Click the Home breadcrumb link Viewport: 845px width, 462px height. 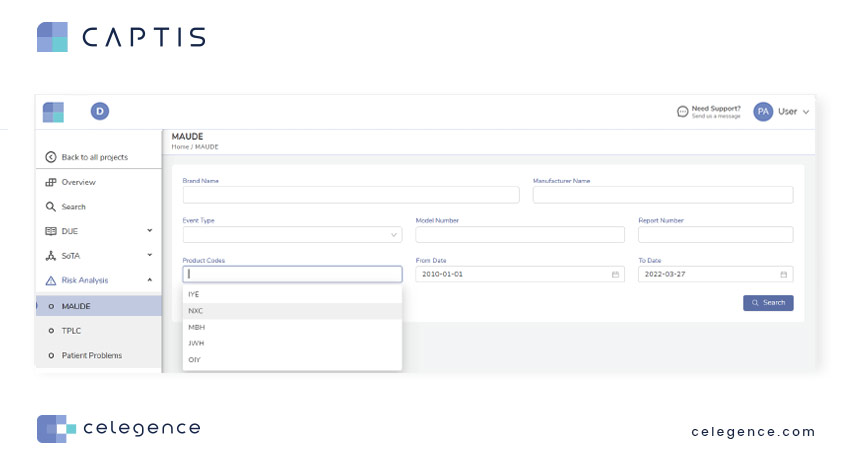[180, 147]
